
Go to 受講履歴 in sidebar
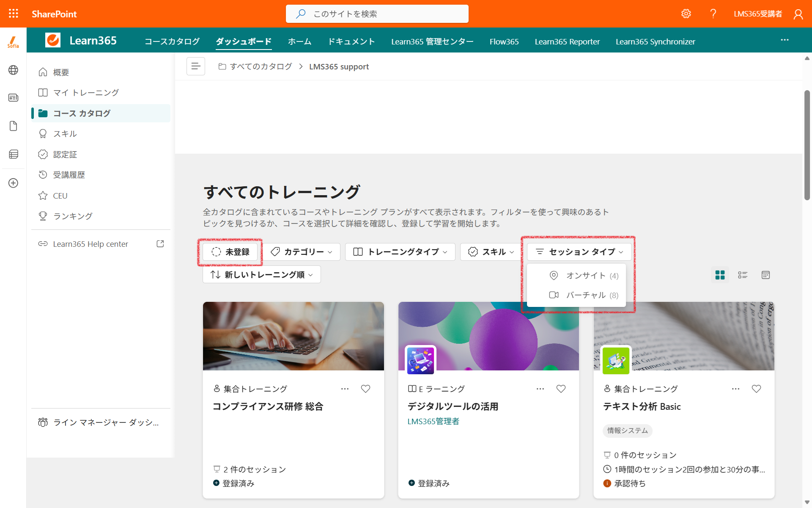coord(101,175)
